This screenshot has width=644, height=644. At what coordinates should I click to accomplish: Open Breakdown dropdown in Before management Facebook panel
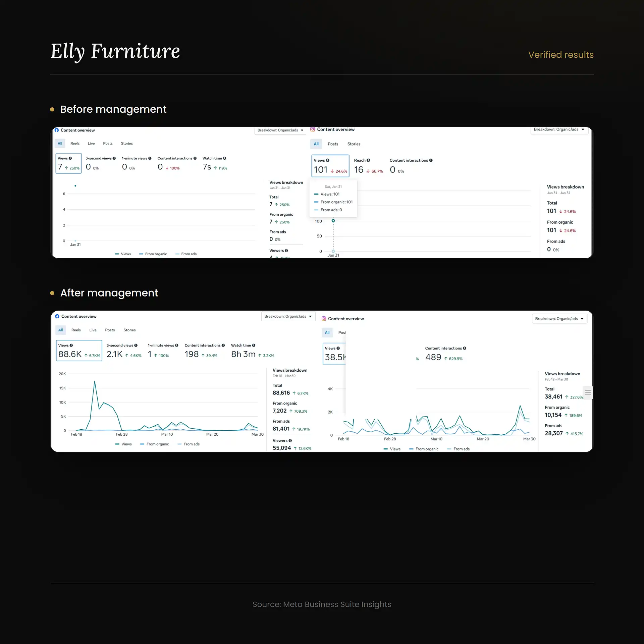280,130
